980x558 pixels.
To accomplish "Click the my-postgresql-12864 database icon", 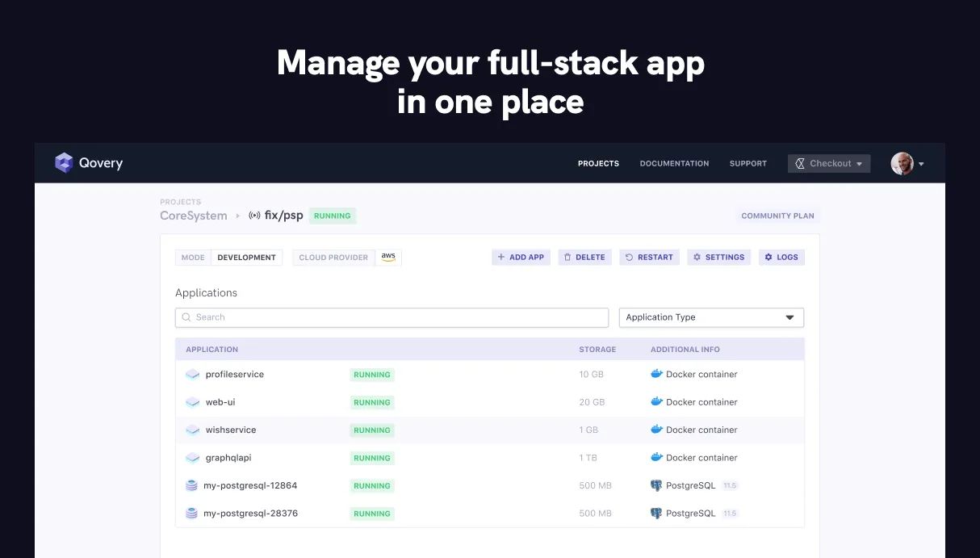I will (191, 486).
